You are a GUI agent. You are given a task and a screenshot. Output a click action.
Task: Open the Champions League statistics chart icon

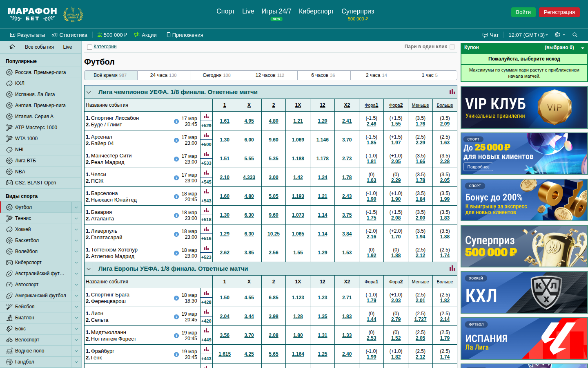coord(452,92)
